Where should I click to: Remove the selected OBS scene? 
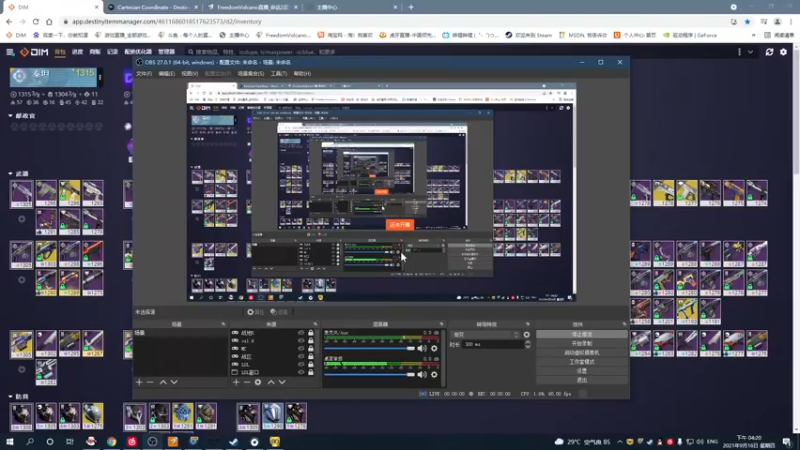click(150, 382)
